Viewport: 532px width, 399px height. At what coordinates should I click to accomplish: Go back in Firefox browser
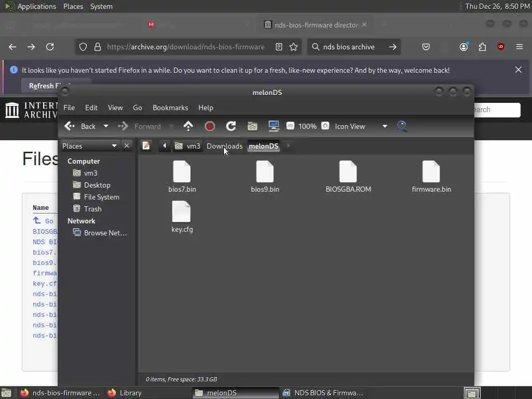(x=12, y=47)
